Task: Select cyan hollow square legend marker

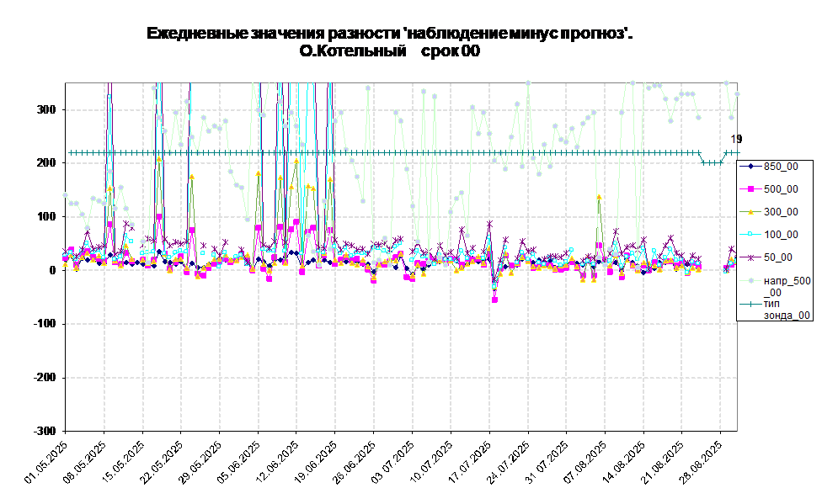Action: click(750, 235)
